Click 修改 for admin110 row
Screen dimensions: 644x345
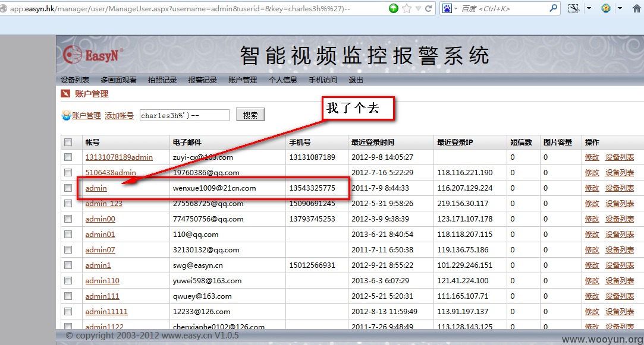point(592,281)
